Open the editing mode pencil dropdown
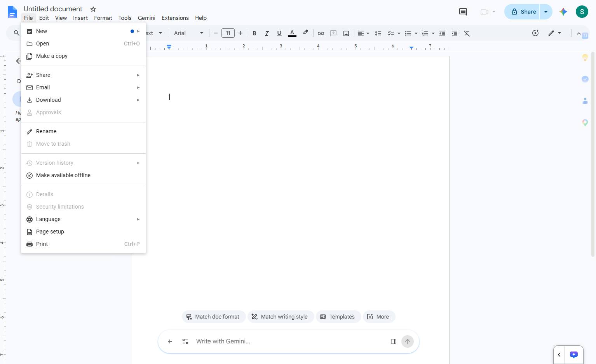 click(x=555, y=33)
